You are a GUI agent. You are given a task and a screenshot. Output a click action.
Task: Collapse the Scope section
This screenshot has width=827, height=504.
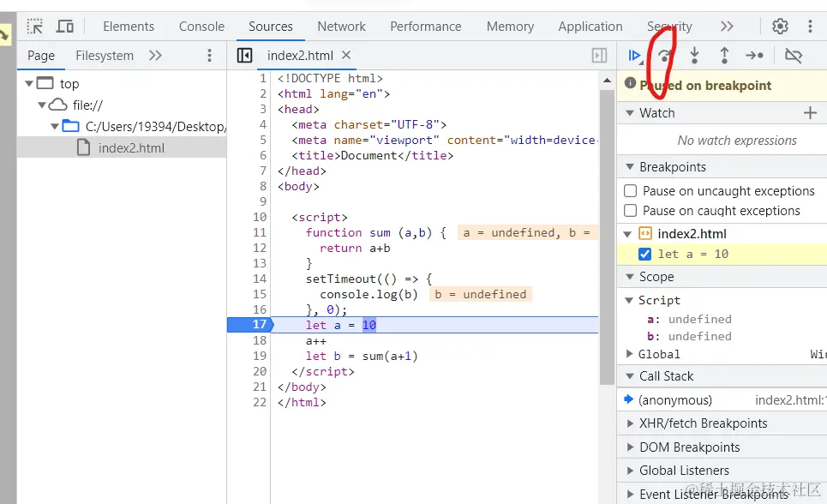tap(629, 277)
